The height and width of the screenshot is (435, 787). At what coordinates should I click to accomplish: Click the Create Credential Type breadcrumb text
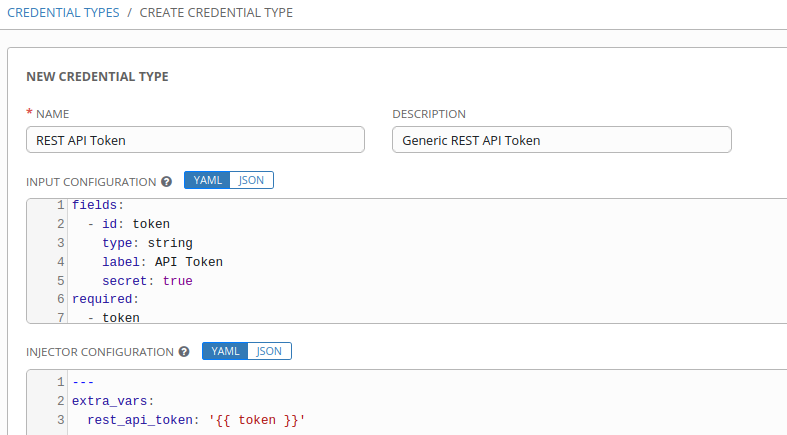[216, 12]
